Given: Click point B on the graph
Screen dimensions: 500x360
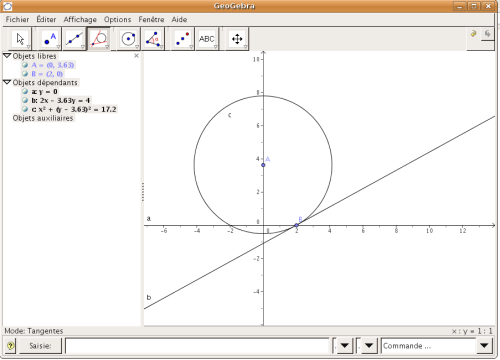Looking at the screenshot, I should (x=297, y=225).
